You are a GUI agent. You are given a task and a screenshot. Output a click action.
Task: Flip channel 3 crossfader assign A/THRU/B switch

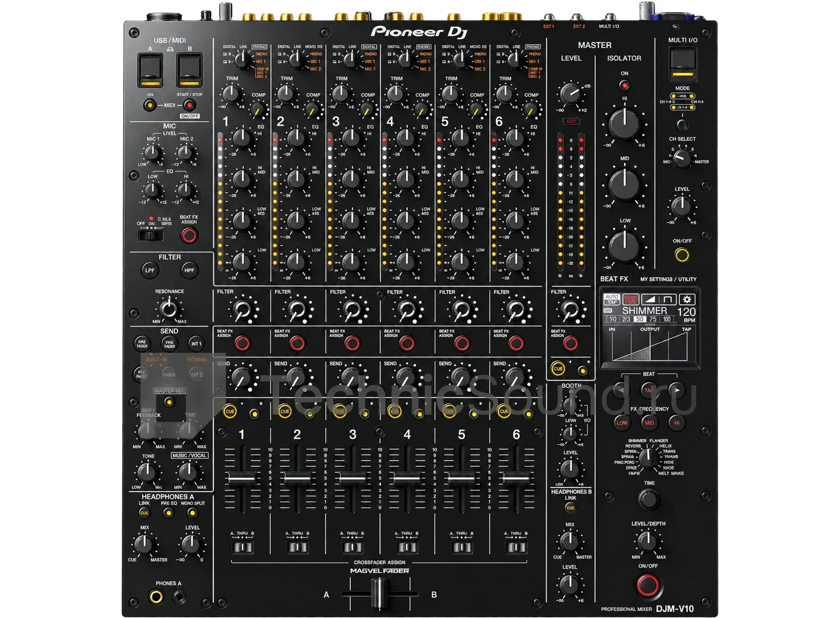[352, 547]
